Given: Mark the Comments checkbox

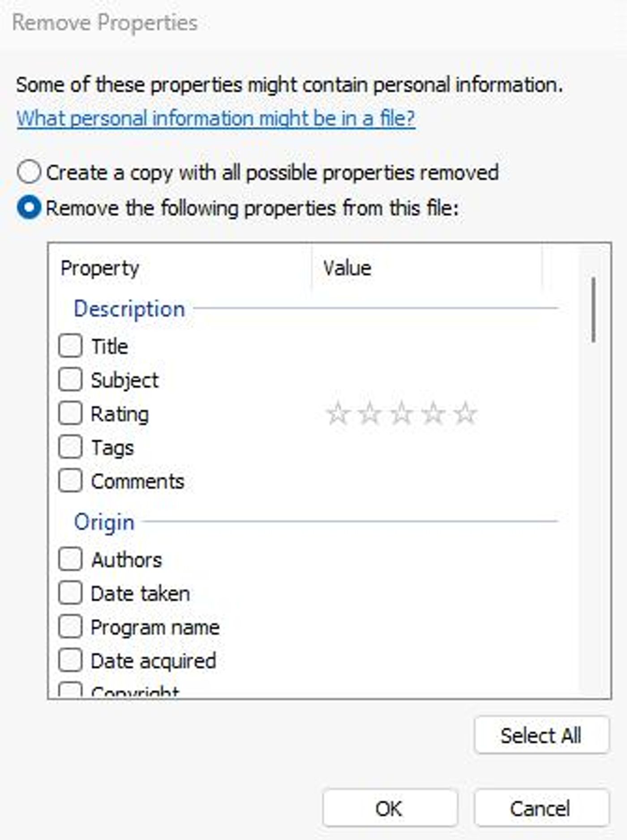Looking at the screenshot, I should point(70,480).
